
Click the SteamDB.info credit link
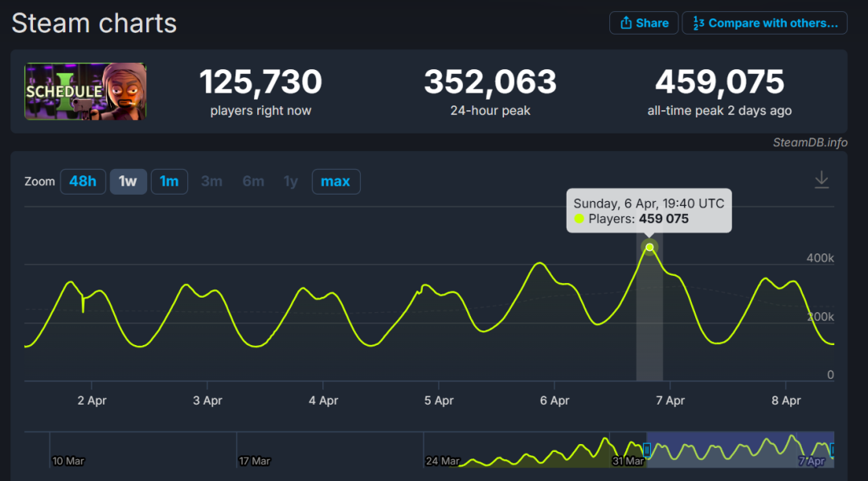[x=810, y=142]
